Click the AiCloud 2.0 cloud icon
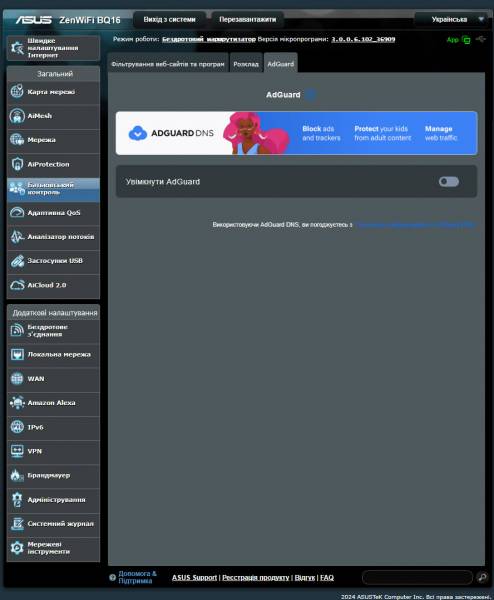Viewport: 494px width, 600px height. pos(17,285)
